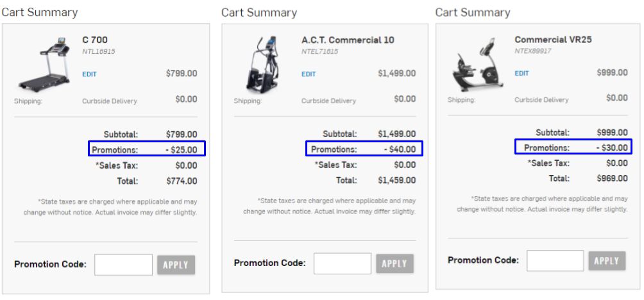
Task: Apply promotion code for C 700 cart
Action: click(x=176, y=265)
